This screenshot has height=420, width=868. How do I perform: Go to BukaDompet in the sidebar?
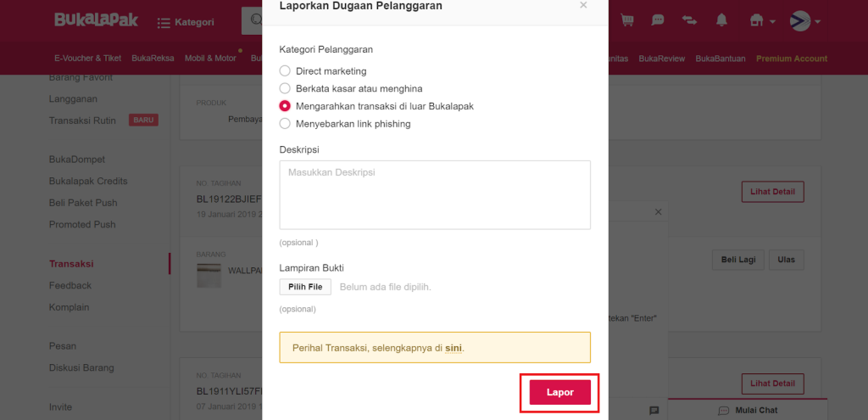(x=77, y=160)
